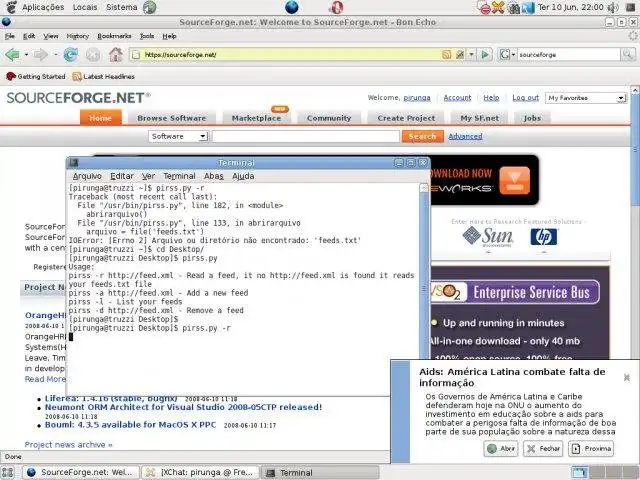Switch to the Terminal taskbar window button
The image size is (640, 480).
pyautogui.click(x=320, y=473)
